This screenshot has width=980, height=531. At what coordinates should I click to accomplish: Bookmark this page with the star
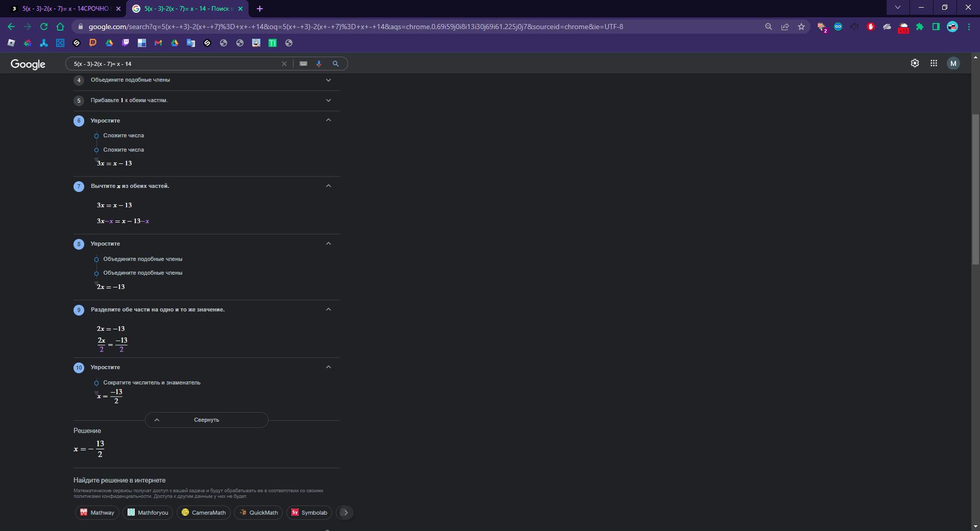801,27
